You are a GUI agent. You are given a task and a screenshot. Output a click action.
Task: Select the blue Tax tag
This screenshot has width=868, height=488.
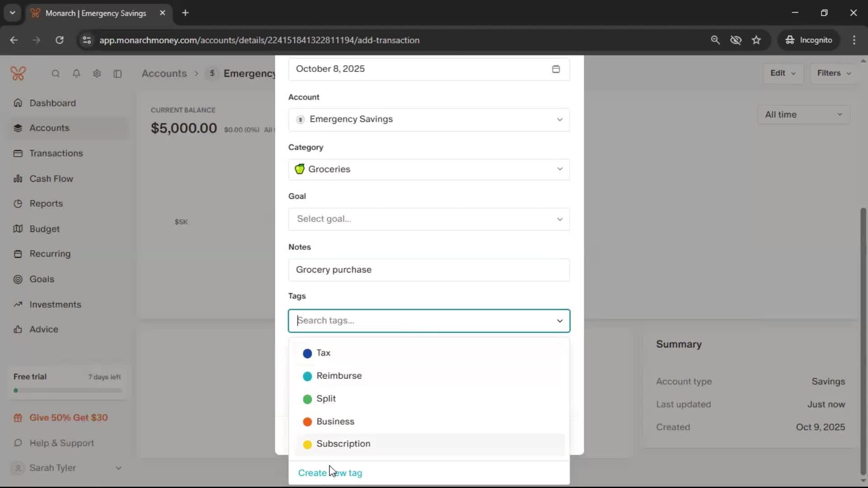point(323,353)
